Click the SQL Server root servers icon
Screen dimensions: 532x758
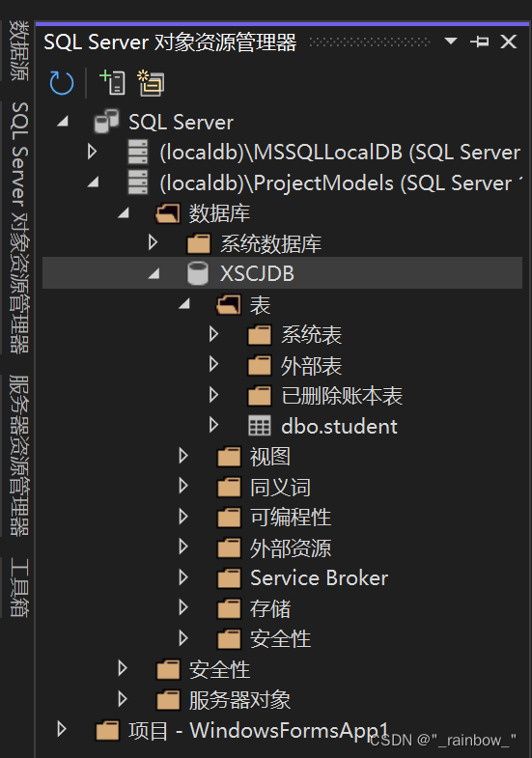click(107, 121)
